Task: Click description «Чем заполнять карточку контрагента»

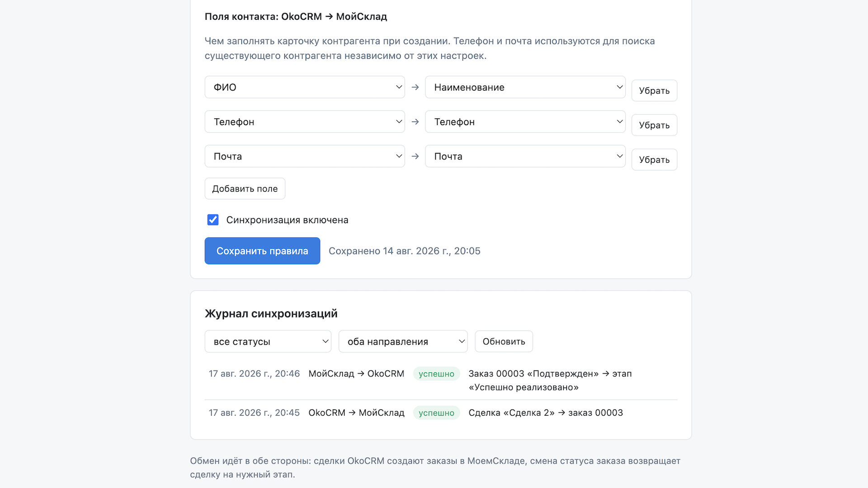Action: coord(430,48)
